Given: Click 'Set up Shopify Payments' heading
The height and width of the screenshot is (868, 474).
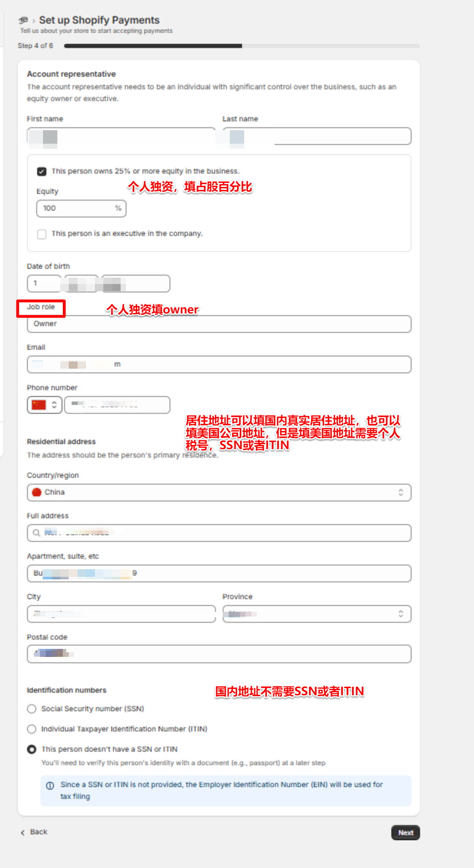Looking at the screenshot, I should [x=99, y=20].
